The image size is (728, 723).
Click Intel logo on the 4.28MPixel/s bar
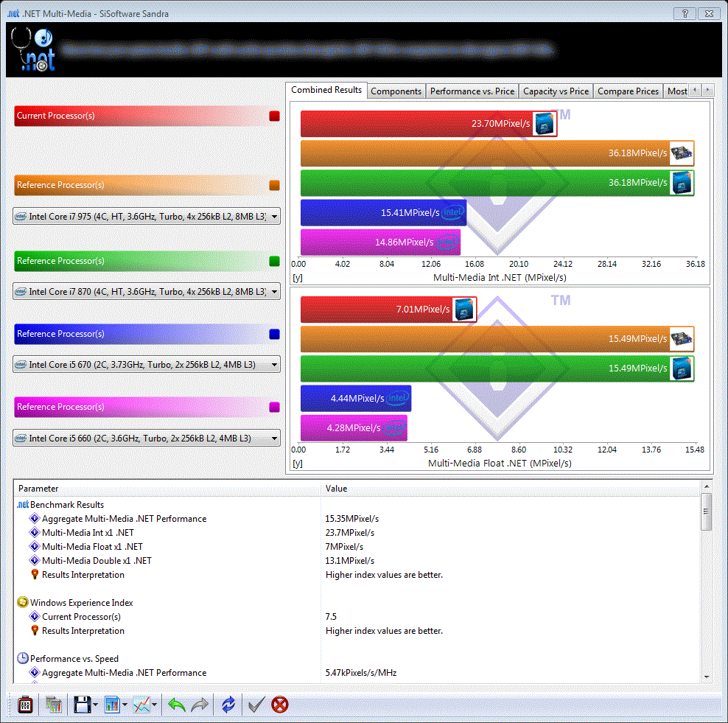click(x=393, y=427)
